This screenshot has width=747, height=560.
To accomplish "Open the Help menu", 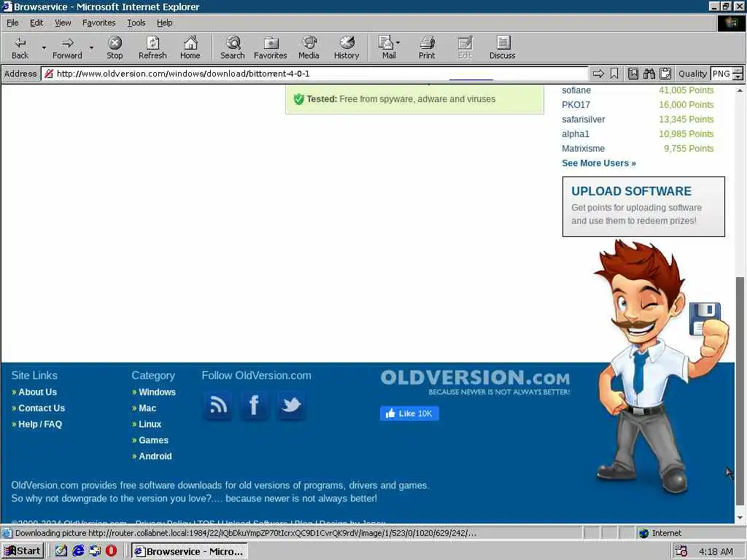I will click(164, 23).
